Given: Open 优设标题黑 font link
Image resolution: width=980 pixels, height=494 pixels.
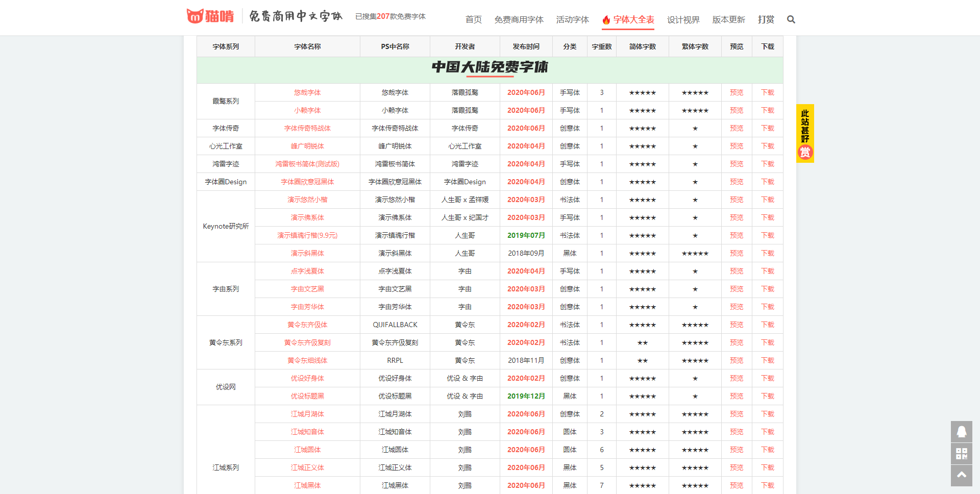Looking at the screenshot, I should coord(307,396).
